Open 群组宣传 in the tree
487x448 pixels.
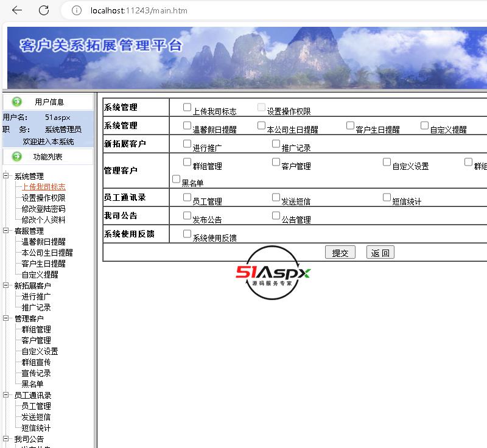point(37,362)
